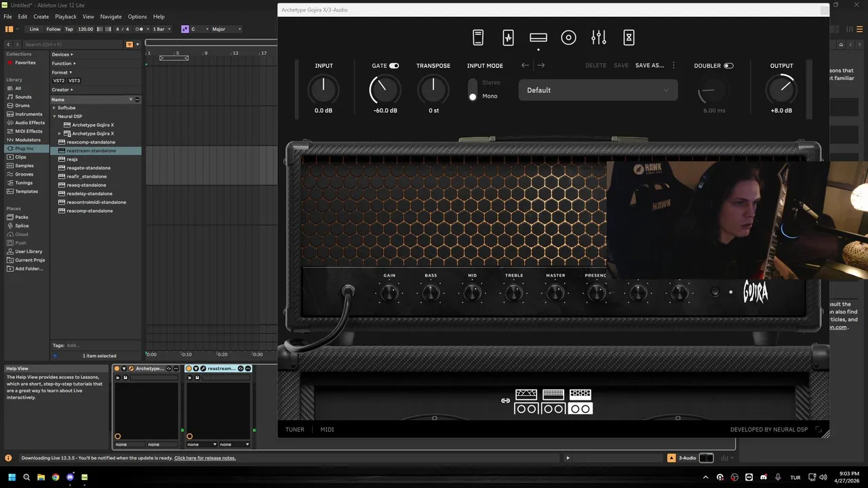Open the 1 Bar quantization dropdown
Screen dimensions: 868x488
pos(161,29)
